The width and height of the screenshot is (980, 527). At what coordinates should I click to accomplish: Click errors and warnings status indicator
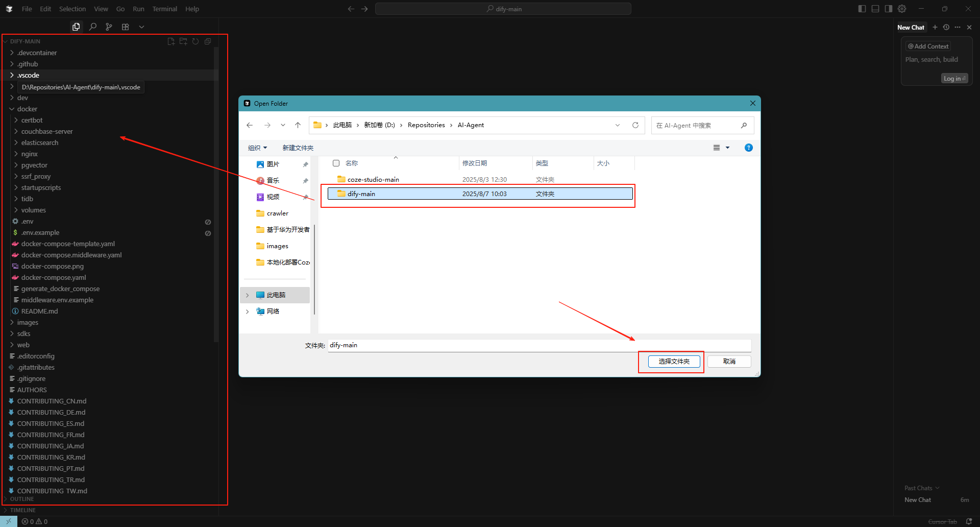pos(35,521)
